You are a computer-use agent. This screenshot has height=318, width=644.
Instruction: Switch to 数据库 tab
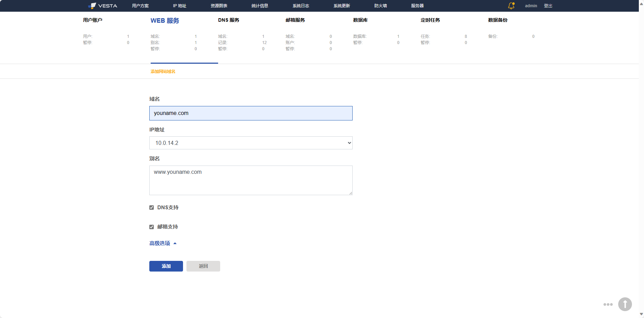coord(360,20)
